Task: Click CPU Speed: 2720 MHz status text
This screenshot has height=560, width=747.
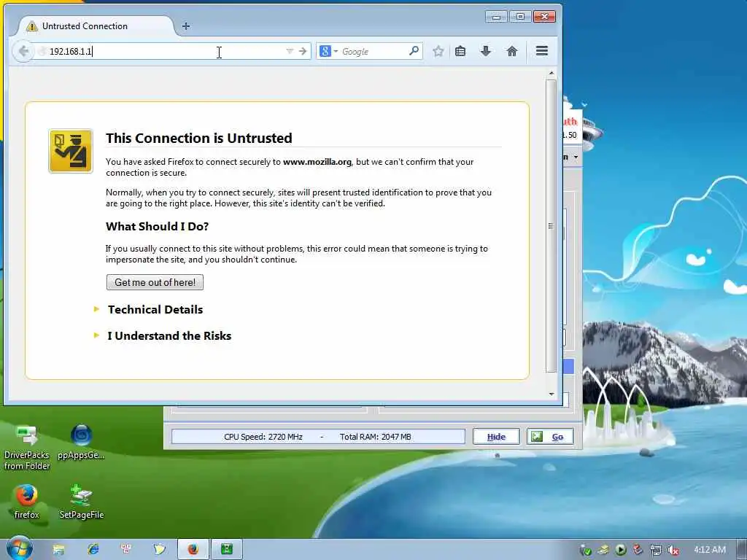Action: tap(263, 437)
